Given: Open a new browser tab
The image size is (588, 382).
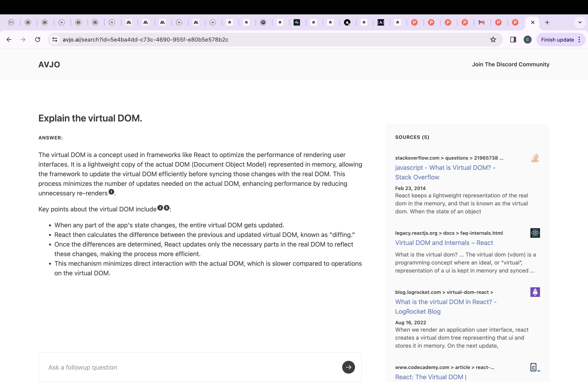Looking at the screenshot, I should [x=547, y=22].
